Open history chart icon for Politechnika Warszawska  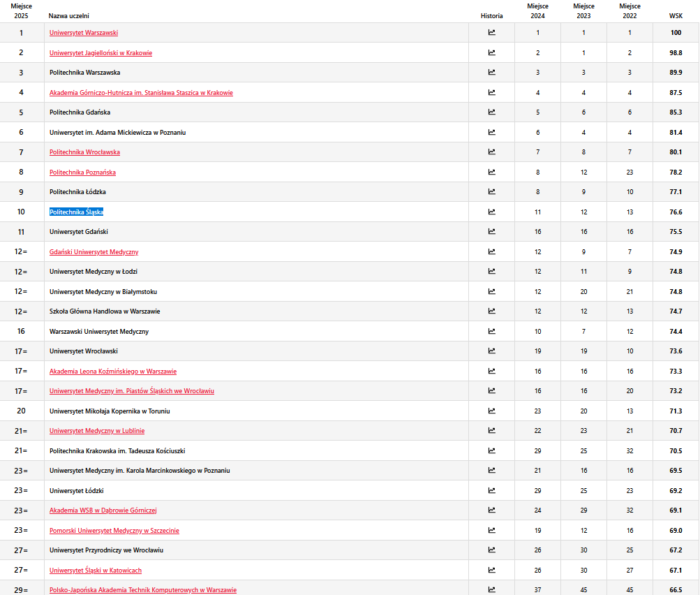(x=491, y=72)
